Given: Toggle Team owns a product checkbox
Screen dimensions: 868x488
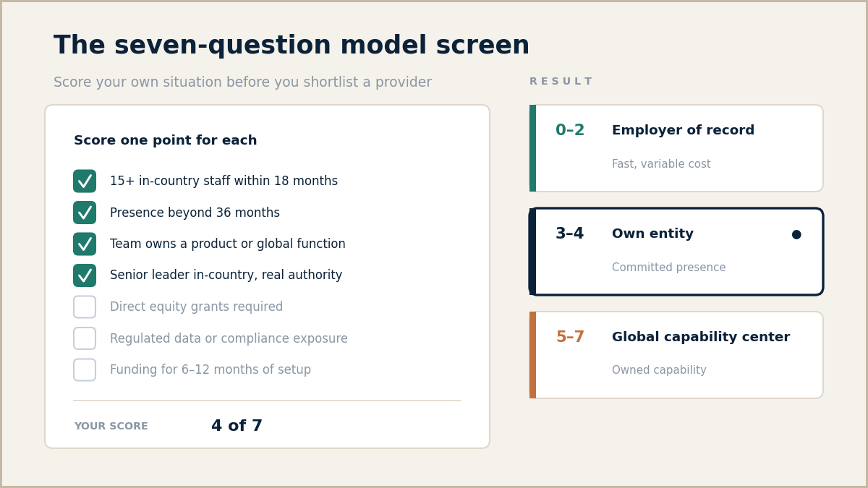Looking at the screenshot, I should [x=85, y=244].
